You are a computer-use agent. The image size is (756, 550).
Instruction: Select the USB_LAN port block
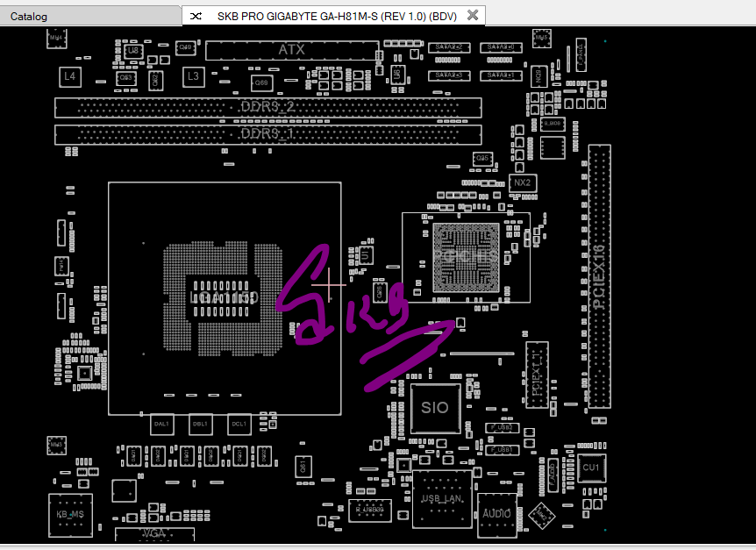point(442,499)
